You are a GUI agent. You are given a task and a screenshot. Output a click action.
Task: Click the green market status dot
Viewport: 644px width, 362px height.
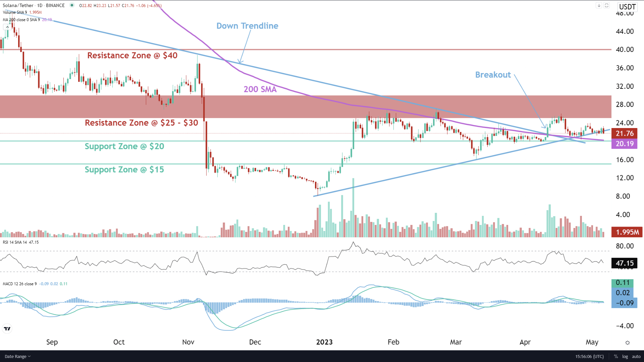(x=72, y=5)
